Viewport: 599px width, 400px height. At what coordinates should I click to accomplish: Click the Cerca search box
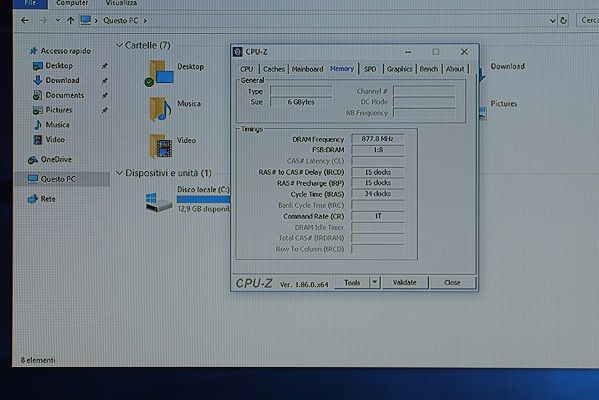[588, 20]
